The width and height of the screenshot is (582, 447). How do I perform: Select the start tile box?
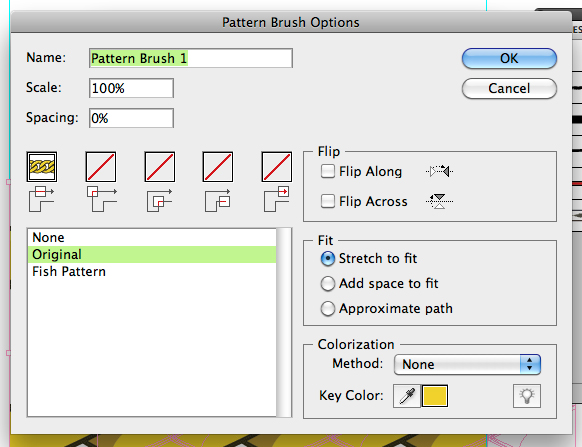[x=218, y=167]
